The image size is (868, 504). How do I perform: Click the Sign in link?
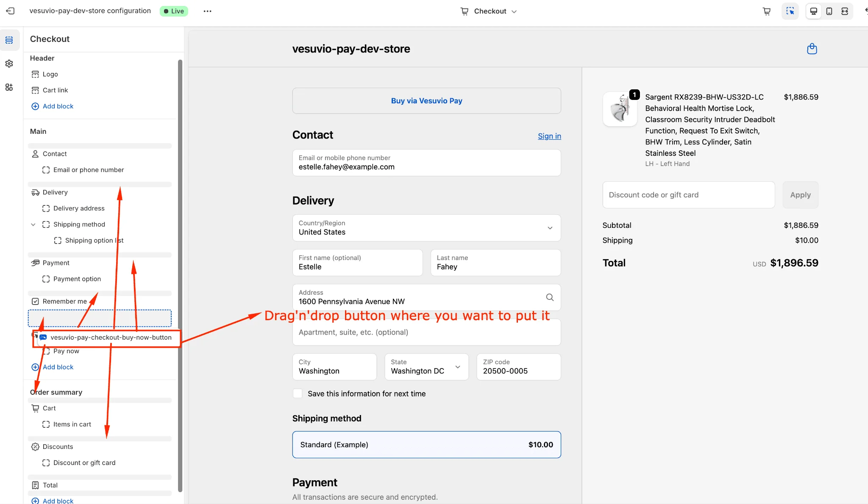(549, 136)
